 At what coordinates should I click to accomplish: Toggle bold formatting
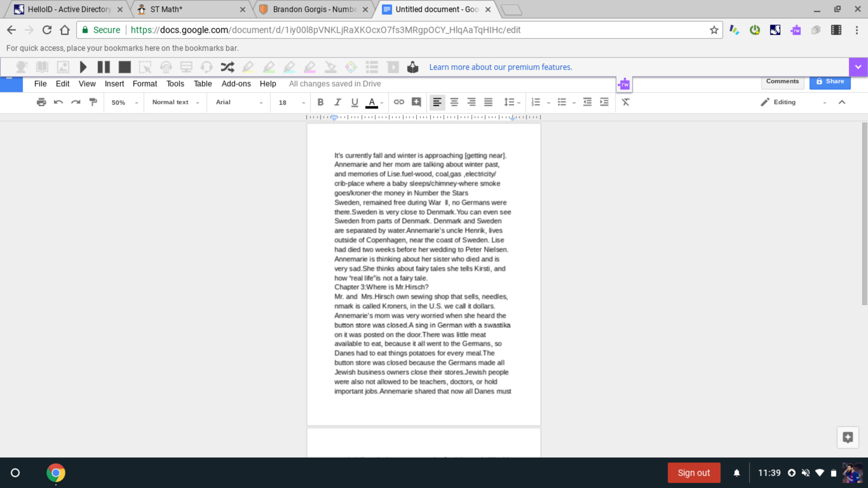320,102
